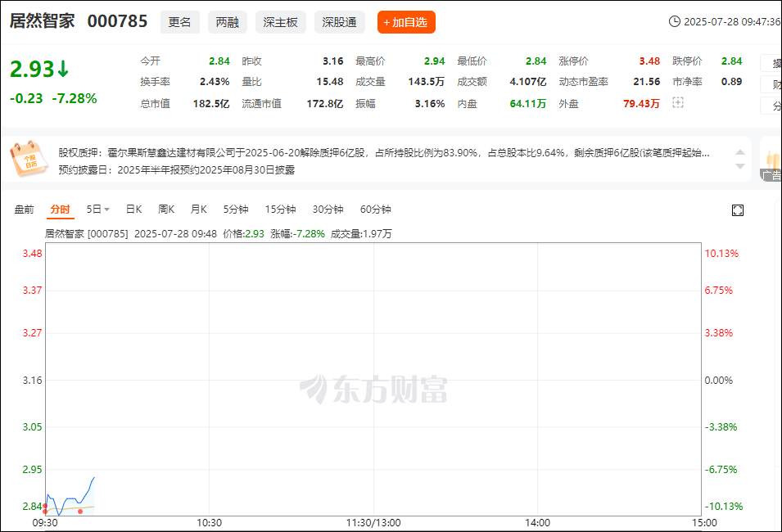This screenshot has height=532, width=782.
Task: Show the 盘前 pre-market view
Action: [25, 210]
